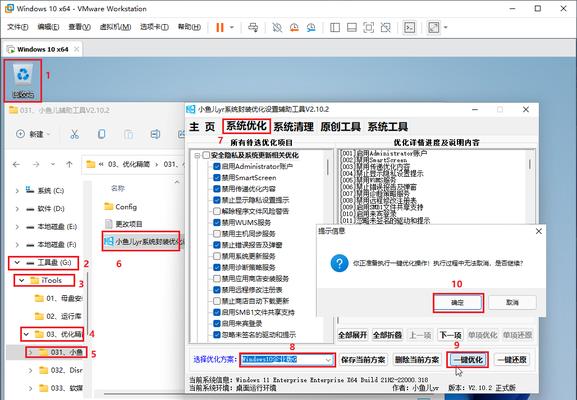577x400 pixels.
Task: Click the paste icon in Explorer toolbar
Action: (128, 134)
